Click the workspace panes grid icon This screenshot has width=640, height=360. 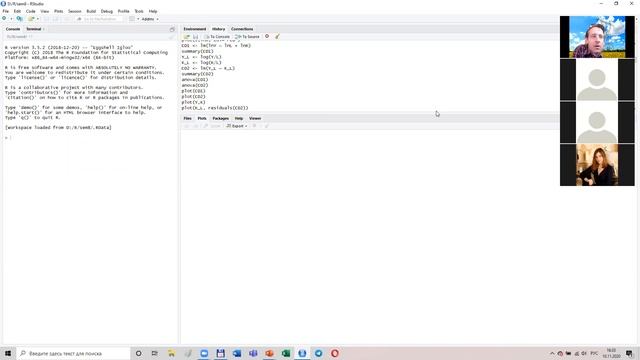132,19
